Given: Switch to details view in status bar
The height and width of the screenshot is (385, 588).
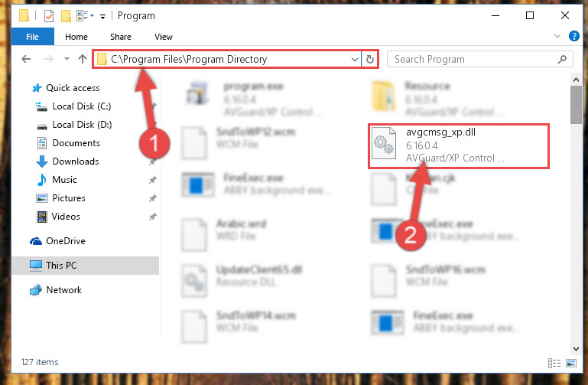Looking at the screenshot, I should click(x=554, y=363).
